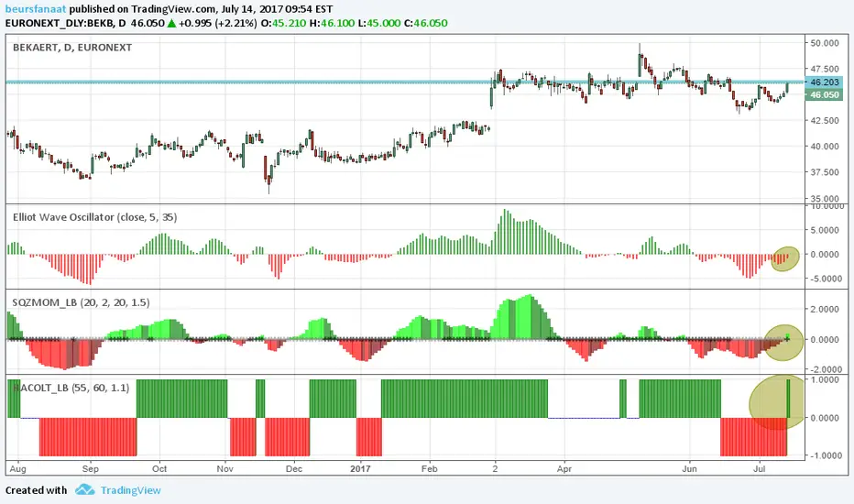Click the Aug label on the time axis
The height and width of the screenshot is (504, 854).
click(x=18, y=468)
